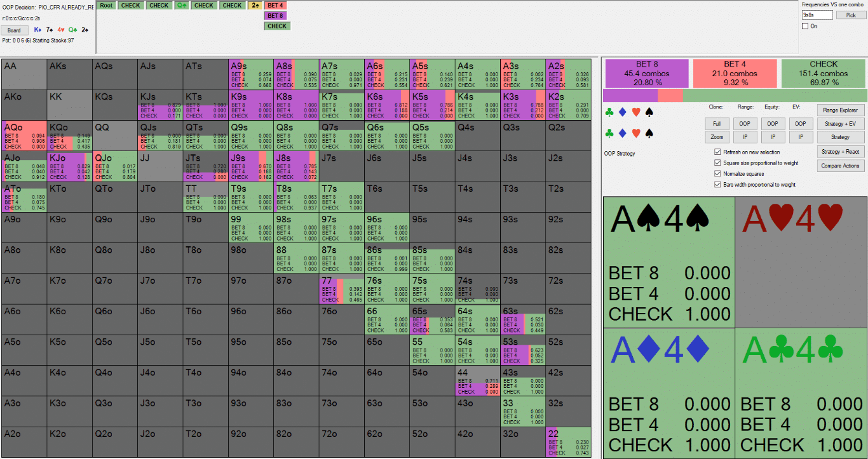Viewport: 868px width, 459px height.
Task: Click the Q♣ turn card node in tree path
Action: pos(182,5)
